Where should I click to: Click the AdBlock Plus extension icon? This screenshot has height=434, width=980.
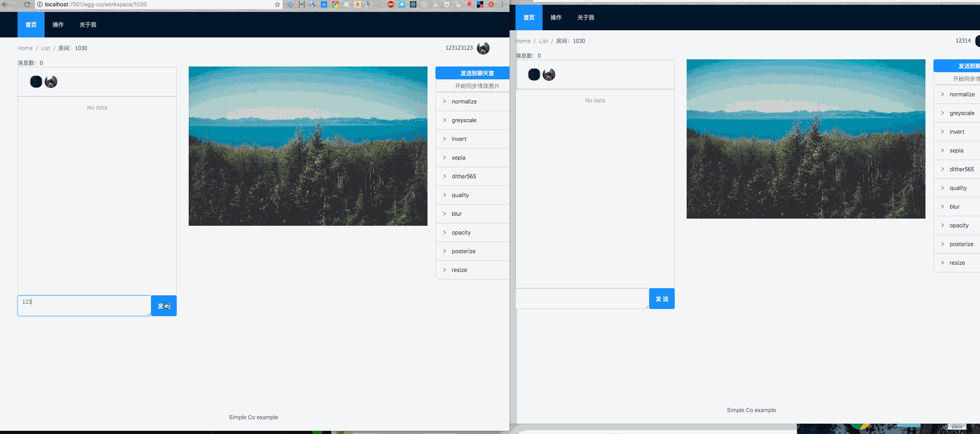[x=391, y=4]
